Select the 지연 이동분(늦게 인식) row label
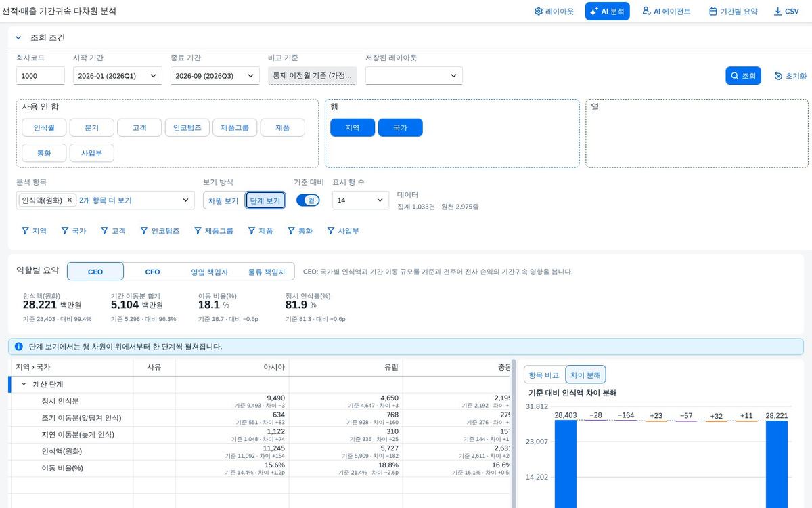This screenshot has width=812, height=508. click(77, 435)
